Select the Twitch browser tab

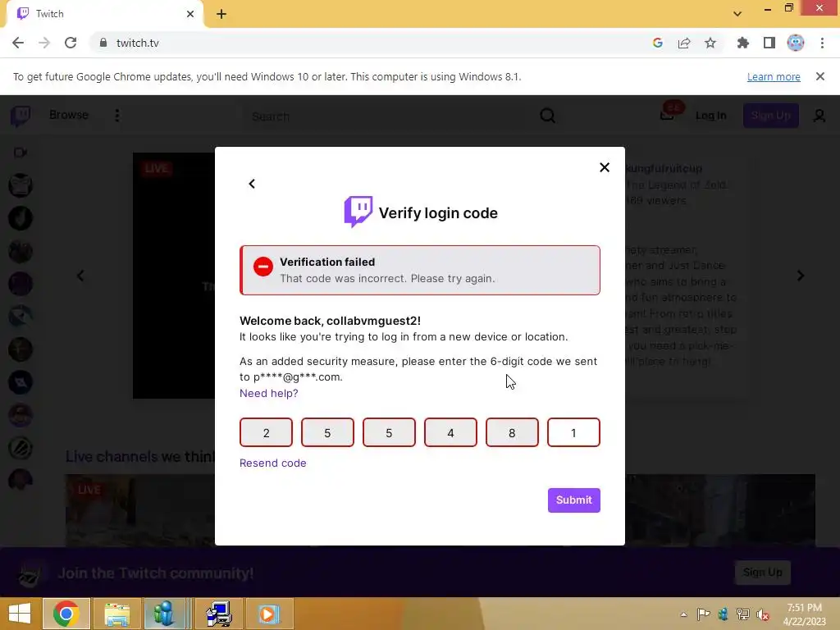click(x=104, y=14)
